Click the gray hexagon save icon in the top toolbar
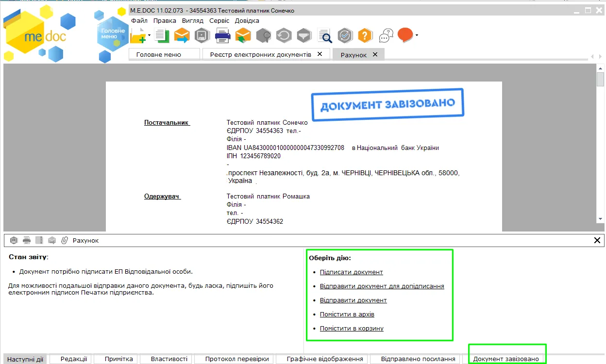The height and width of the screenshot is (364, 606). coord(202,35)
